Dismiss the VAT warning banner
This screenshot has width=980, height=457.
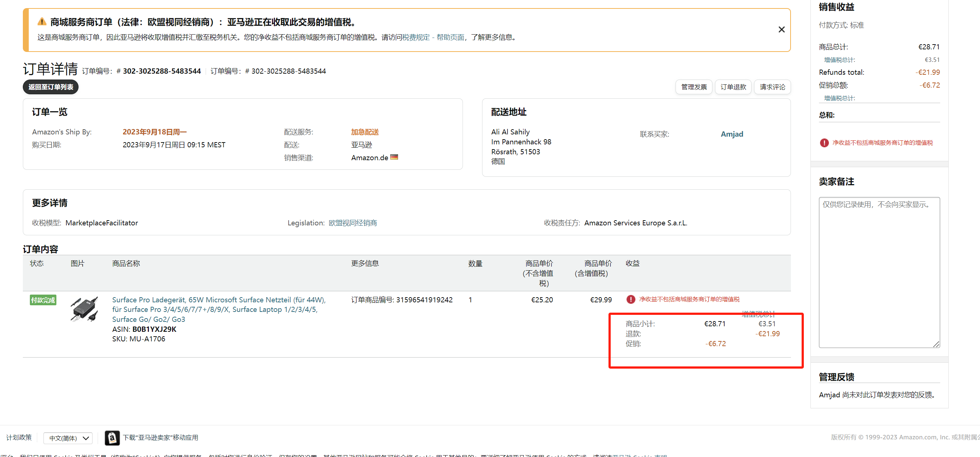[x=781, y=29]
